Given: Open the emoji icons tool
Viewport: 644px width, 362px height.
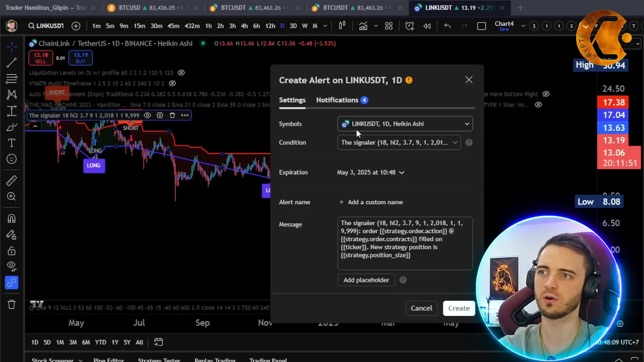Looking at the screenshot, I should [12, 159].
